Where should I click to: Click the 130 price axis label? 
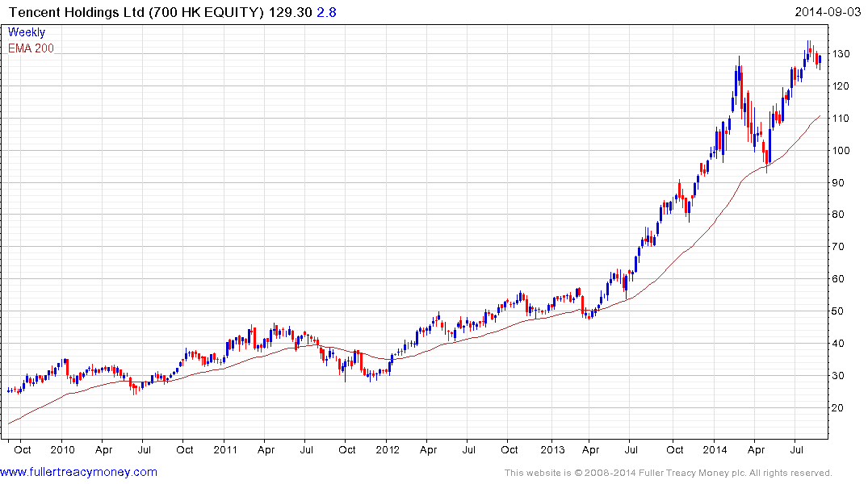841,54
